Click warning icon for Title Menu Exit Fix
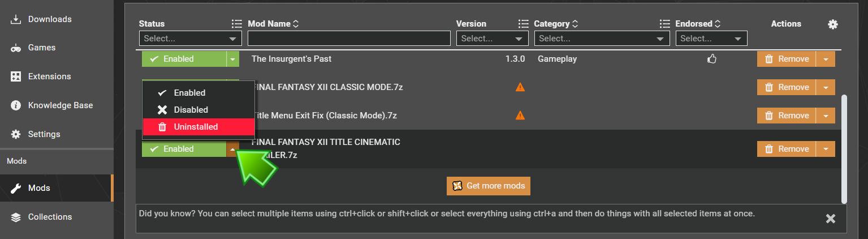The width and height of the screenshot is (868, 239). click(520, 116)
